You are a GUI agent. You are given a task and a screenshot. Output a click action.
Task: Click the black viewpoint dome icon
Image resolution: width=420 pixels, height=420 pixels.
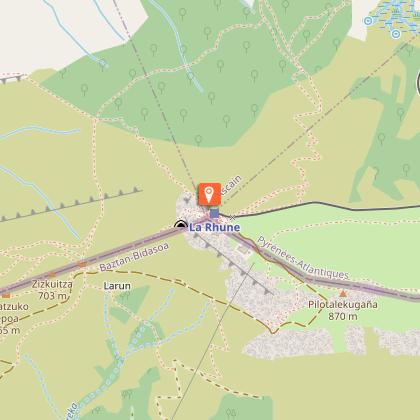click(181, 224)
